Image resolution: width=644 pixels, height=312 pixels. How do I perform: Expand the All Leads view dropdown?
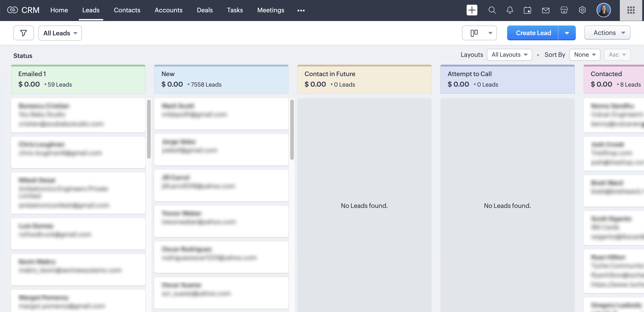60,33
